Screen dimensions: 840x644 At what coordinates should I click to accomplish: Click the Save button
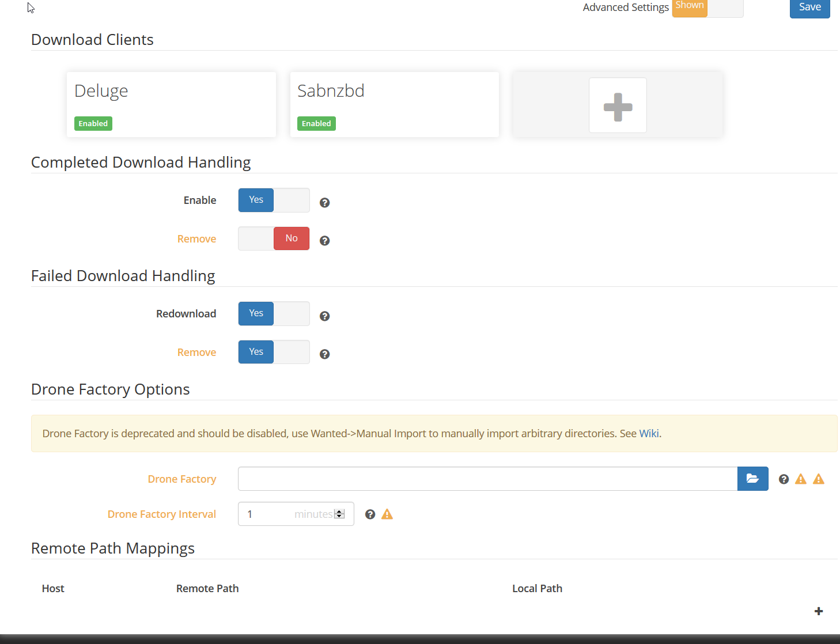[x=809, y=7]
